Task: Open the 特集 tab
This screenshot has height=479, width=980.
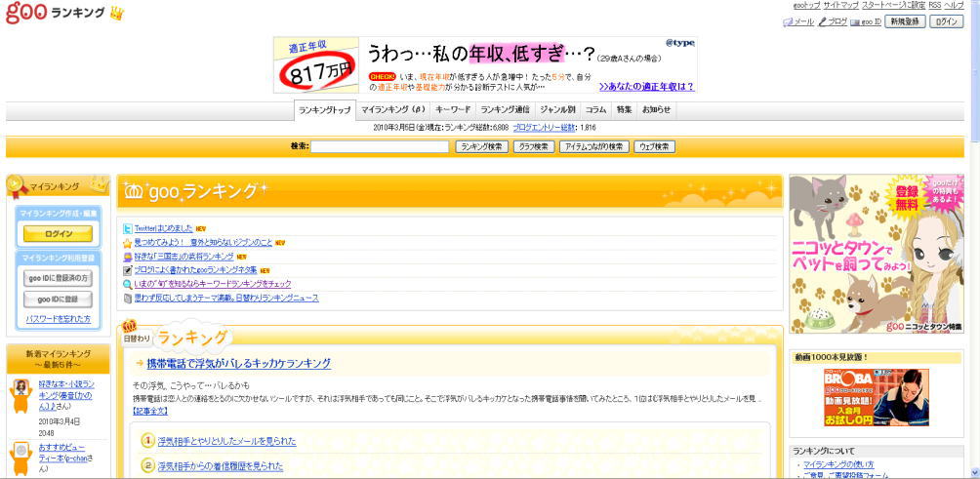Action: [x=624, y=110]
